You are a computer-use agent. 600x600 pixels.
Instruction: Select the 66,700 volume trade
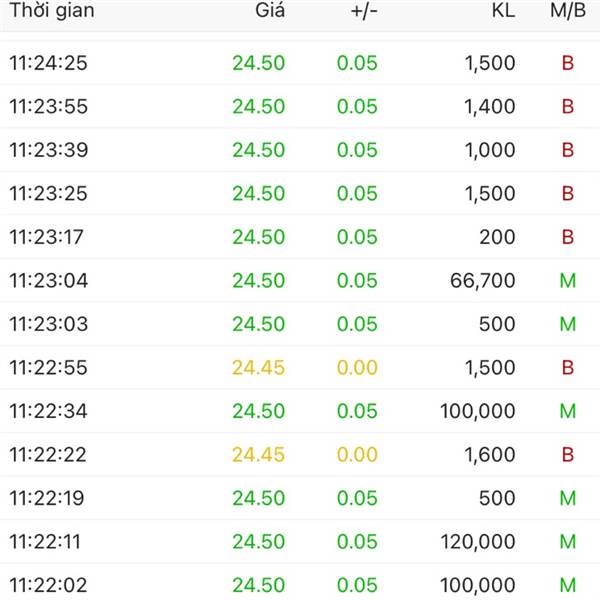coord(483,280)
